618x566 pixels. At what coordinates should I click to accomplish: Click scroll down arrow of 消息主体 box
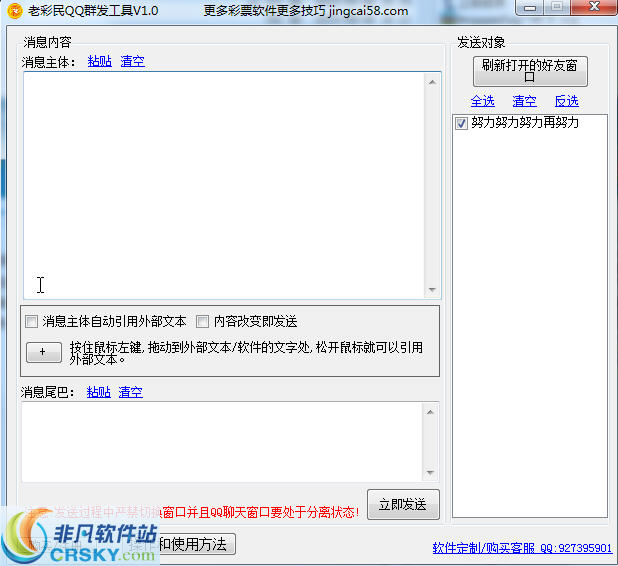click(x=432, y=290)
